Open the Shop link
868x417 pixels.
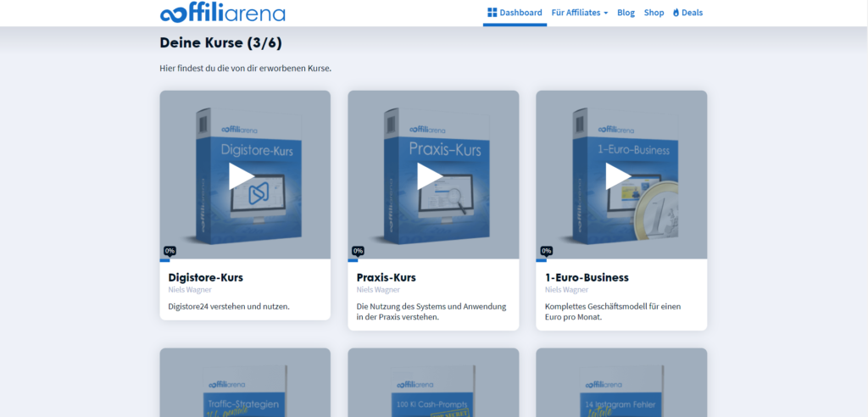click(x=654, y=13)
